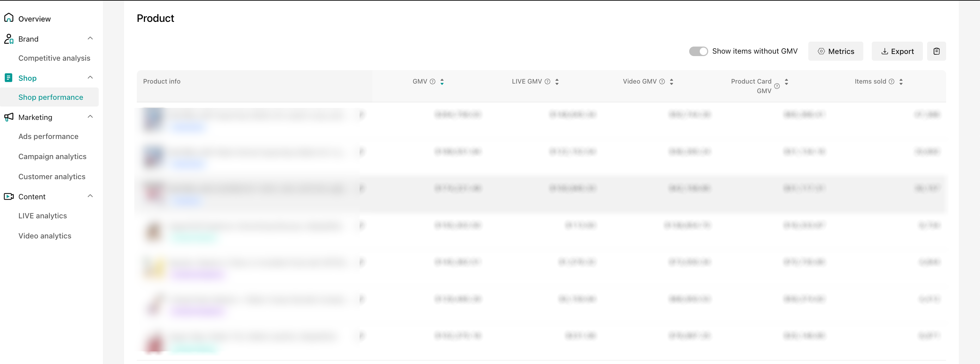Collapse the Brand section chevron
Image resolution: width=980 pixels, height=364 pixels.
[x=90, y=38]
